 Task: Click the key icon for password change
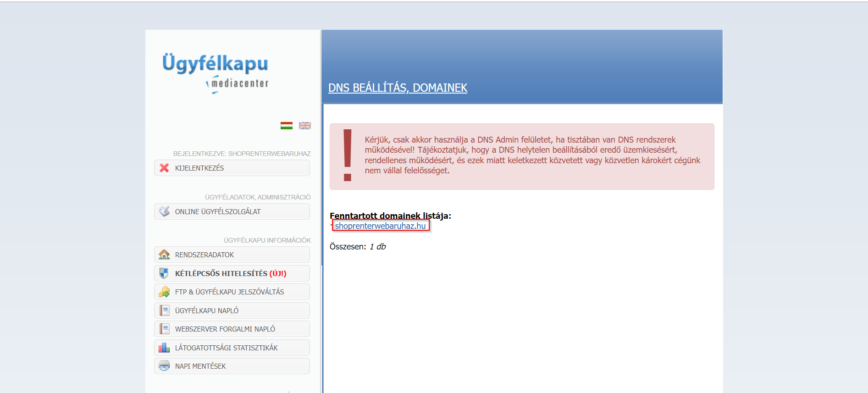(x=164, y=292)
